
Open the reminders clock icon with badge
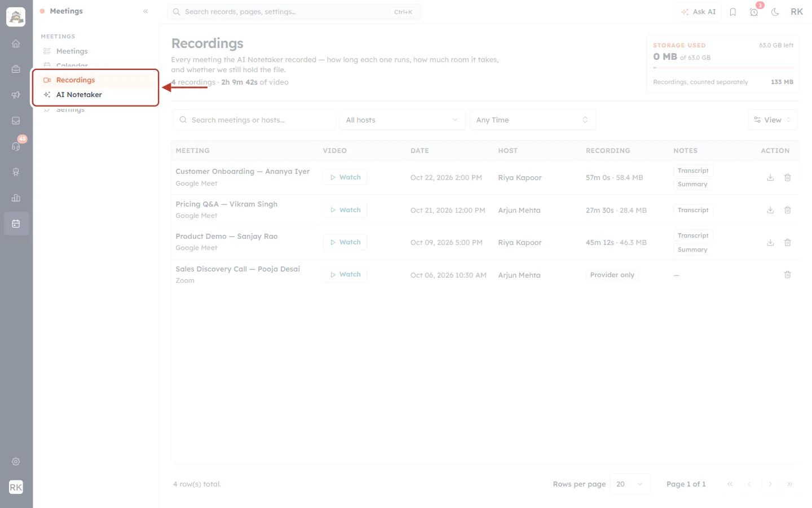click(754, 12)
